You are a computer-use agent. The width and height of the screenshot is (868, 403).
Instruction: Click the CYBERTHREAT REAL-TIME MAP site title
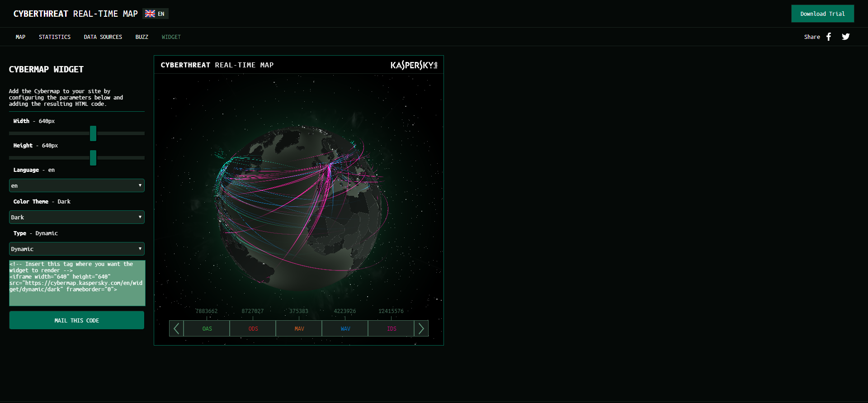pos(75,14)
